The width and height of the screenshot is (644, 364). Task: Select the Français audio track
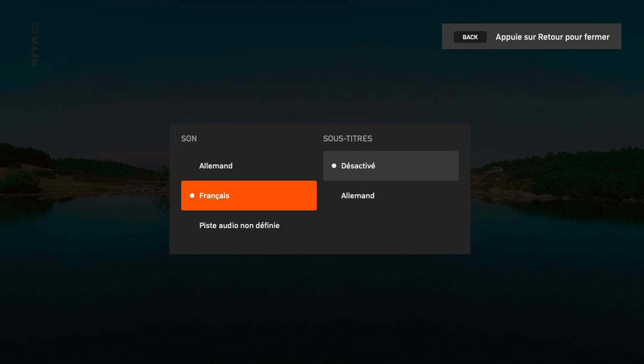tap(249, 196)
